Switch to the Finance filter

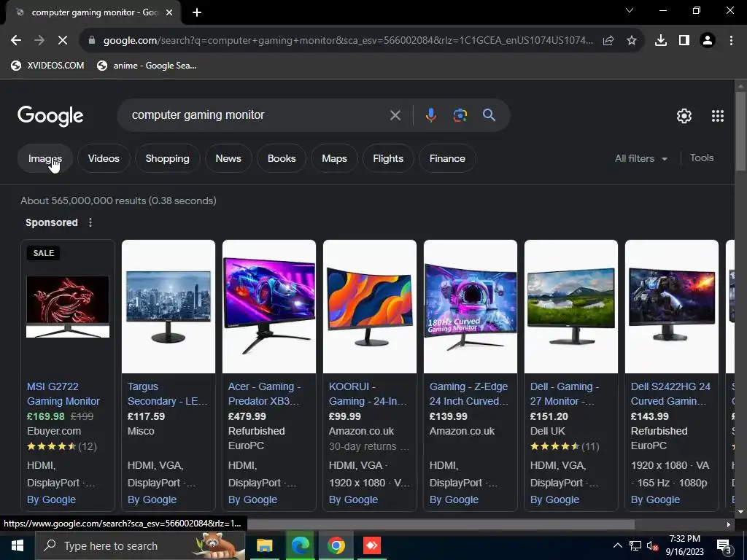tap(447, 158)
